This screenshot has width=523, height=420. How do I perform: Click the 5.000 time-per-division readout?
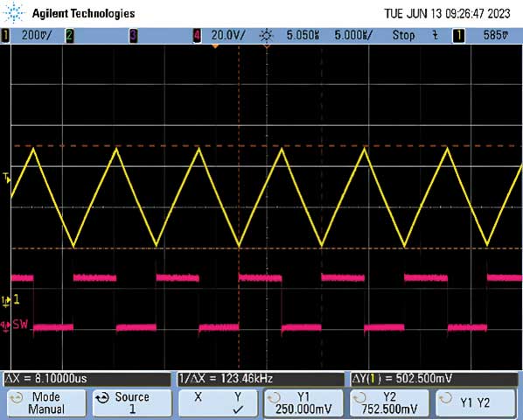click(353, 35)
